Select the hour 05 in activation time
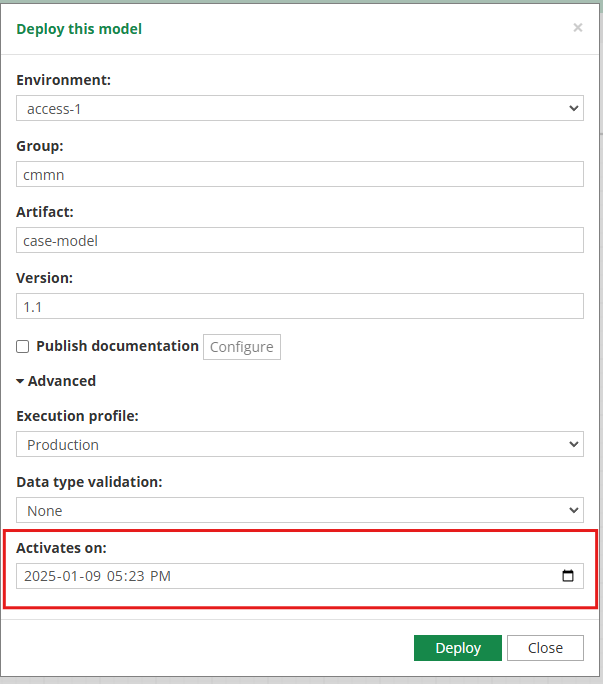The width and height of the screenshot is (603, 684). 117,576
